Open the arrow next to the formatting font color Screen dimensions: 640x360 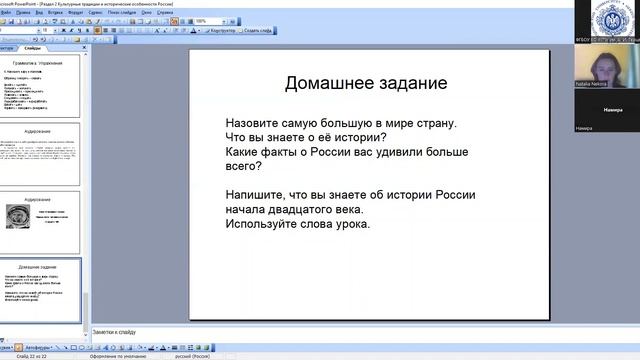click(199, 30)
